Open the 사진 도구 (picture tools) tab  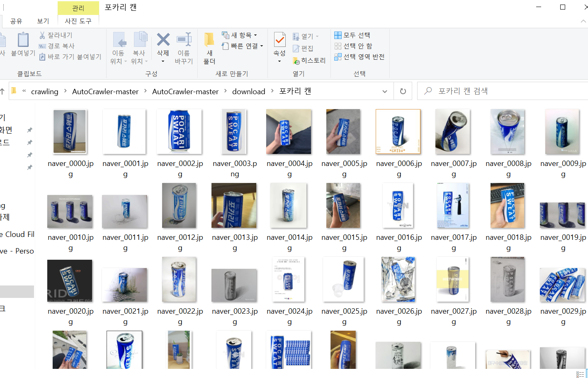point(78,21)
